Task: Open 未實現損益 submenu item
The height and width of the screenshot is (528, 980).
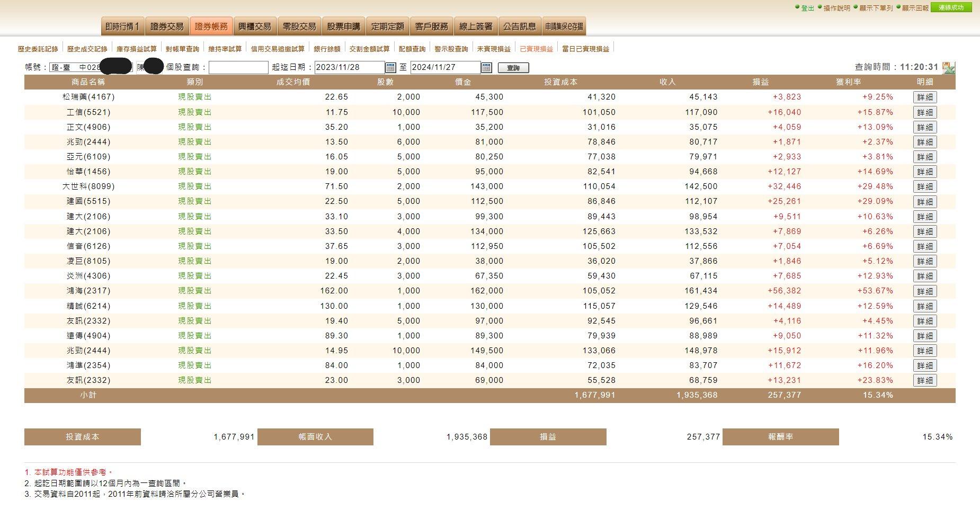Action: [494, 49]
